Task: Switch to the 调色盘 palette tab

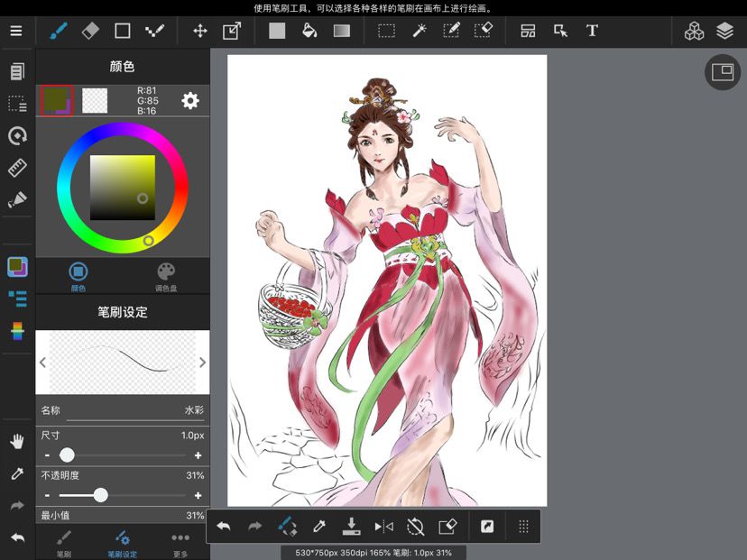Action: pos(166,277)
